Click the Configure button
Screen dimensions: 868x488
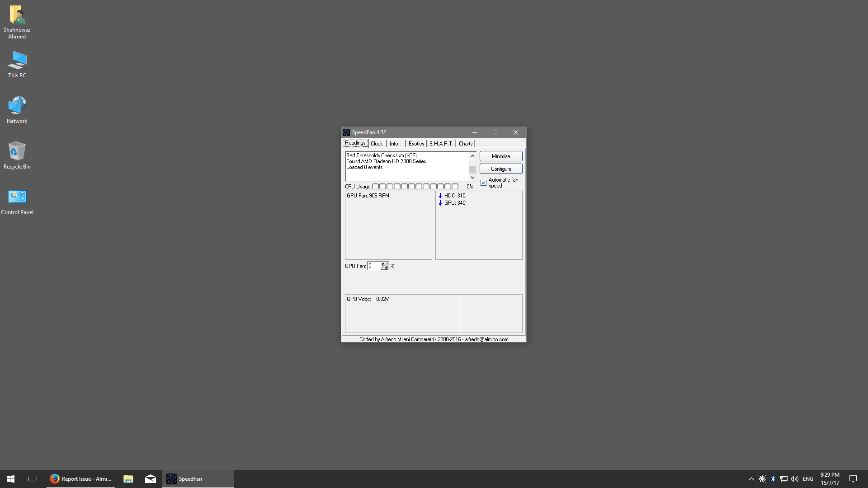pyautogui.click(x=501, y=169)
